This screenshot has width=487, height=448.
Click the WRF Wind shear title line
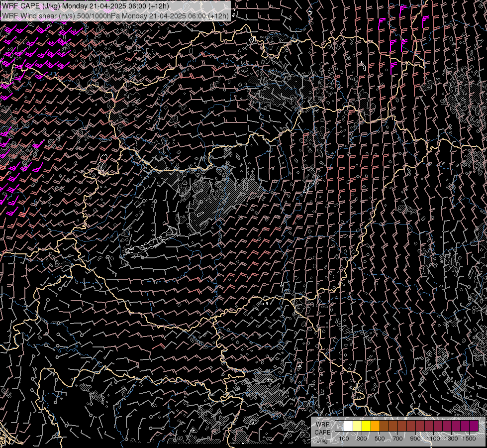point(115,15)
